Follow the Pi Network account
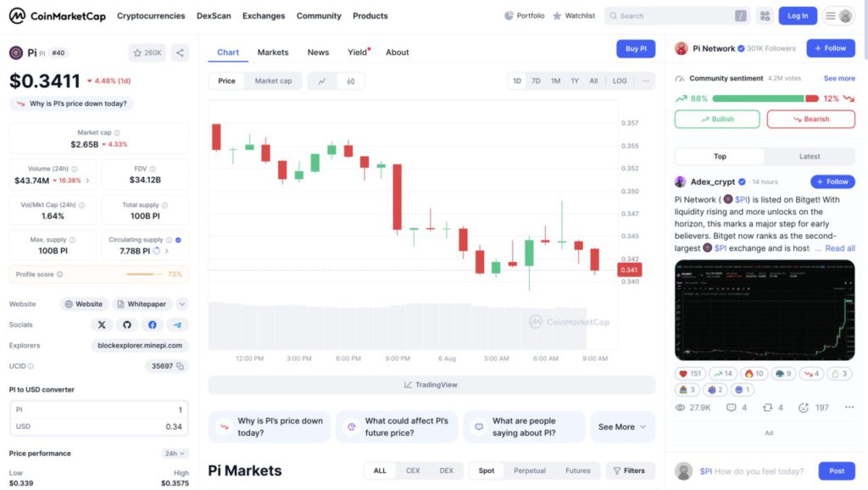The width and height of the screenshot is (868, 490). (x=830, y=48)
